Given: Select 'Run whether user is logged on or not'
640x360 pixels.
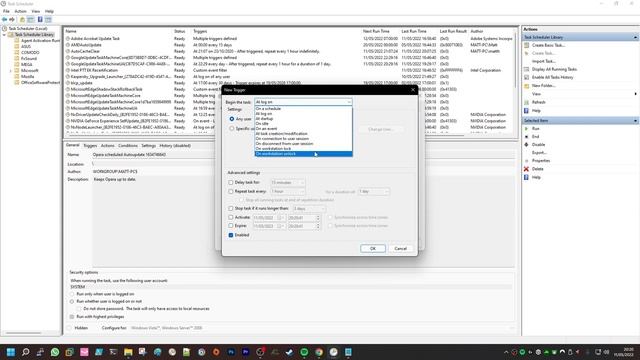Looking at the screenshot, I should tap(72, 302).
